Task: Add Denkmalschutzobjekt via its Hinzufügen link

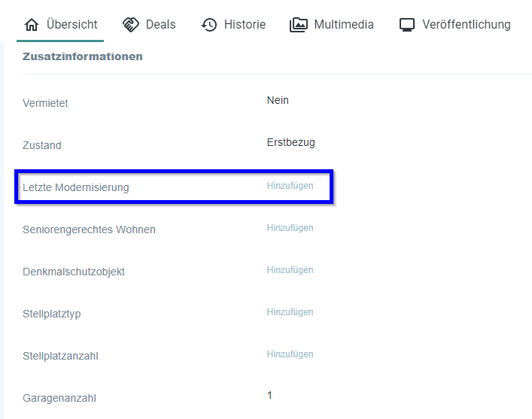Action: pyautogui.click(x=290, y=270)
